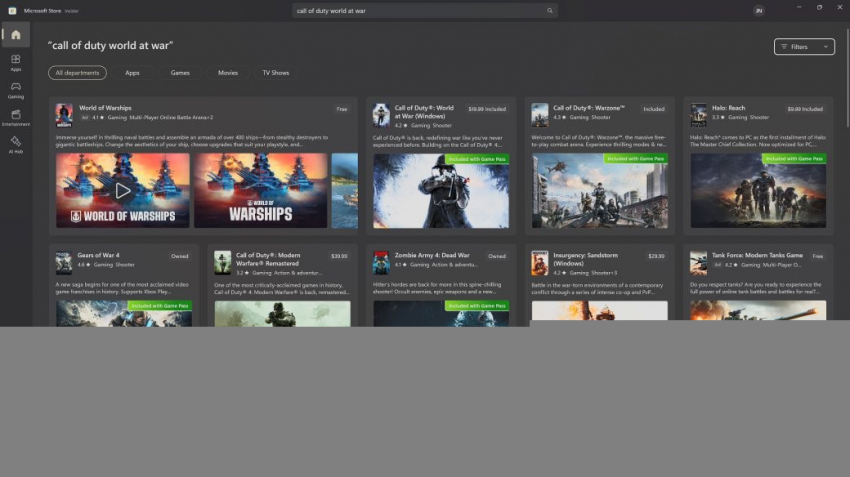Open Zombie Army 4: Dead War title
The height and width of the screenshot is (477, 850).
432,255
